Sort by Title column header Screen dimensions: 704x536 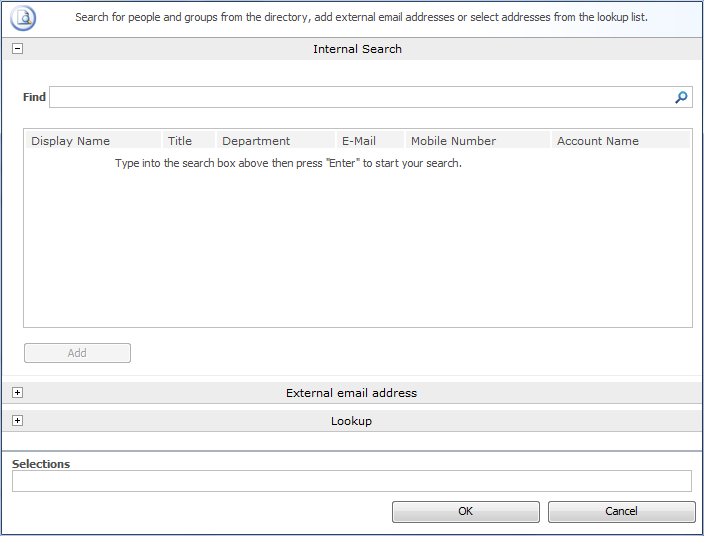[180, 141]
